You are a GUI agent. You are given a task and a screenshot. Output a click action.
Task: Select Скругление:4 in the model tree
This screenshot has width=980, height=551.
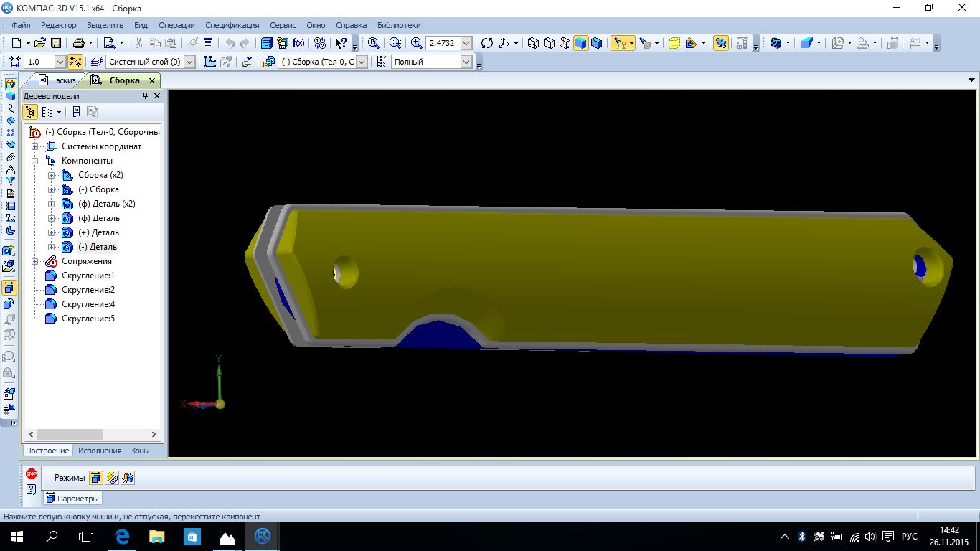tap(88, 304)
